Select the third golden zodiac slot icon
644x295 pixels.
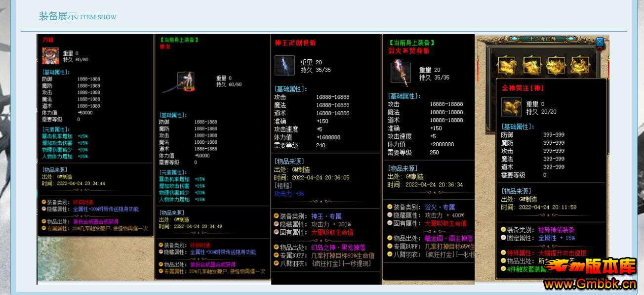556,65
